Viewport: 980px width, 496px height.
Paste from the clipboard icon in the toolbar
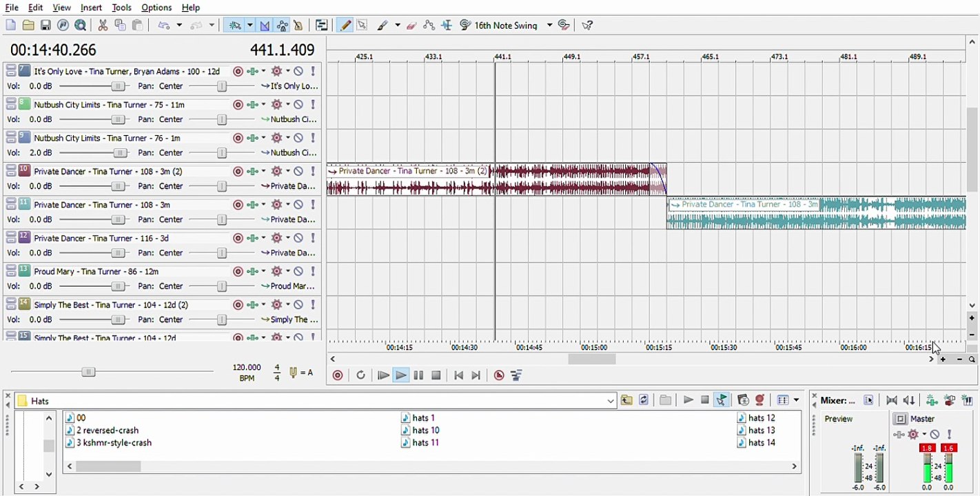(x=137, y=25)
